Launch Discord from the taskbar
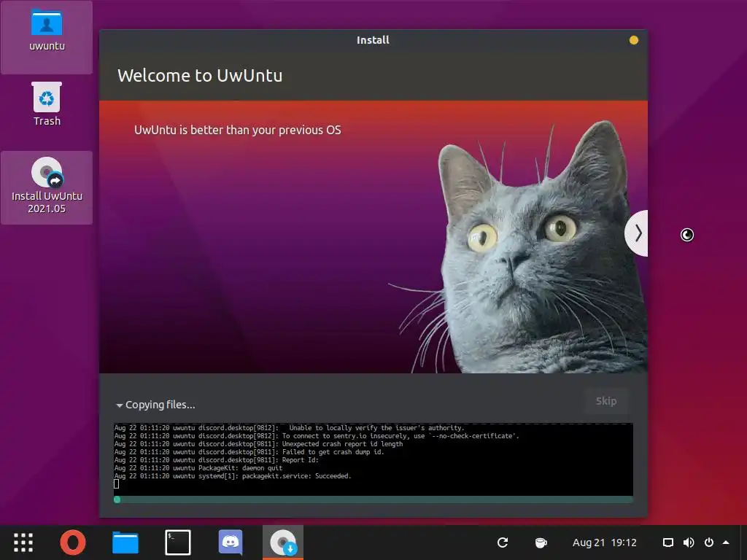Screen dimensions: 747x560 pyautogui.click(x=231, y=542)
